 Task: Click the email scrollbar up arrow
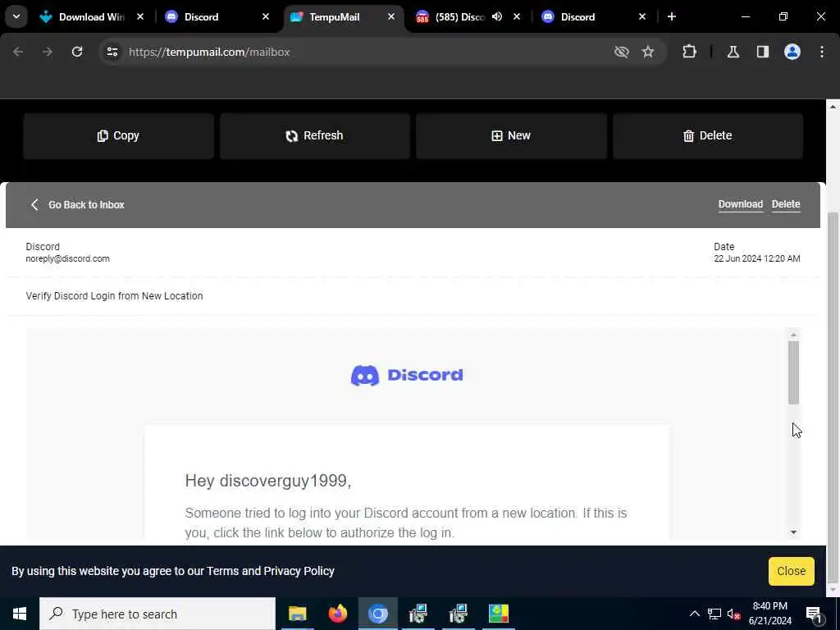point(793,335)
